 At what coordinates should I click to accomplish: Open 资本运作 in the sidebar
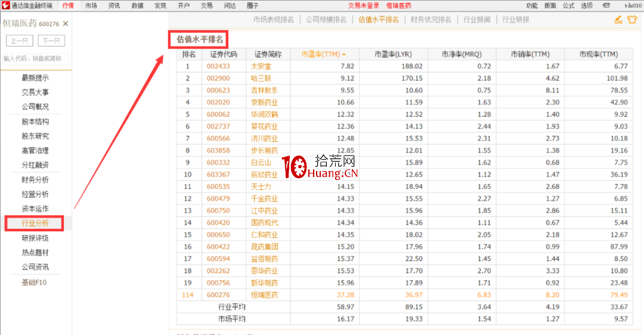click(35, 209)
